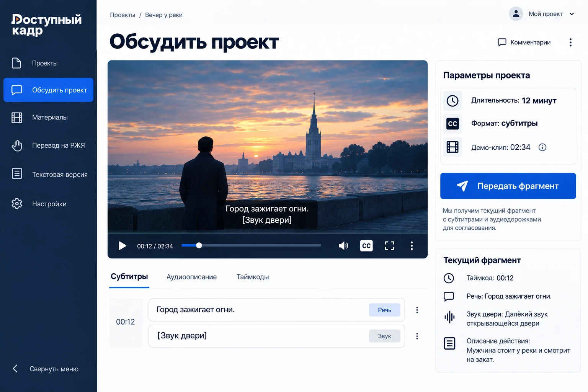Click the subtitle text Город зажигает огни.
Screen dimensions: 588x392
[196, 310]
